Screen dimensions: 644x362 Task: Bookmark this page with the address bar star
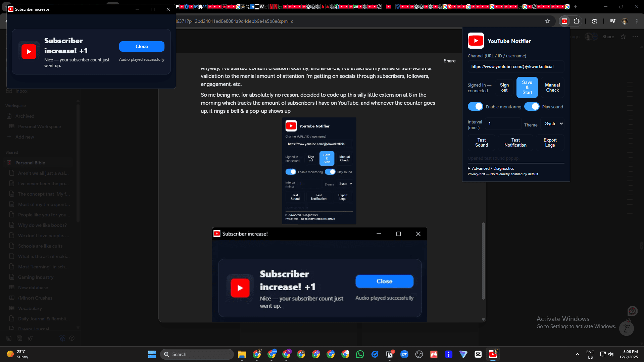click(548, 21)
